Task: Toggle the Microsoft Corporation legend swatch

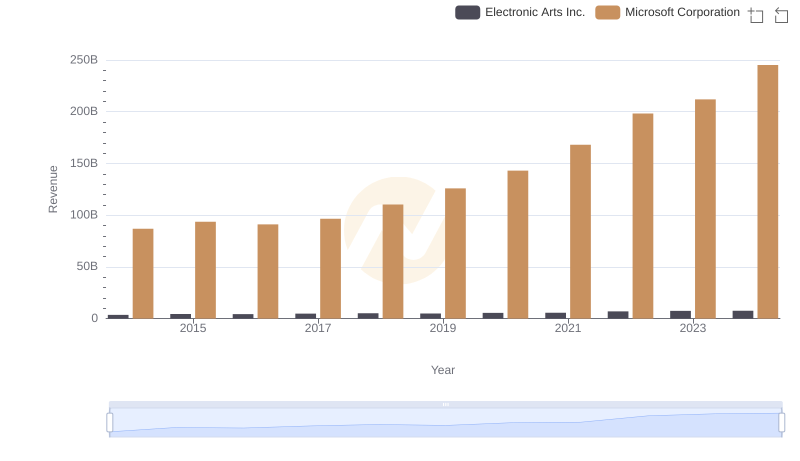Action: [607, 12]
